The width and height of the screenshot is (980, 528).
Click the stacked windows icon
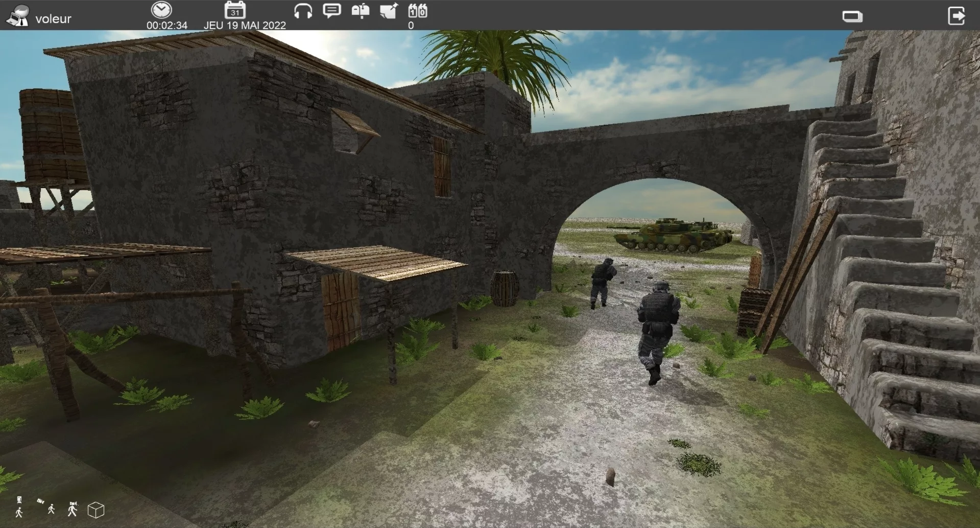point(852,17)
